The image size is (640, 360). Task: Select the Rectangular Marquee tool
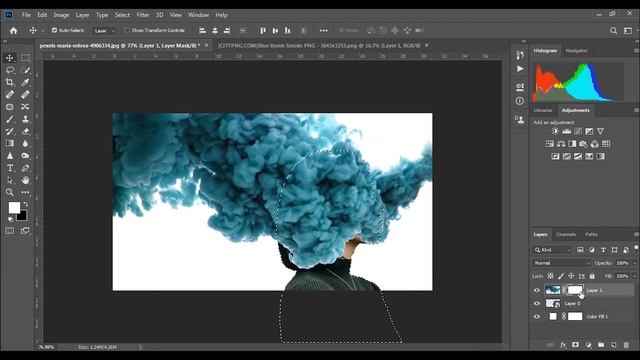click(x=25, y=58)
